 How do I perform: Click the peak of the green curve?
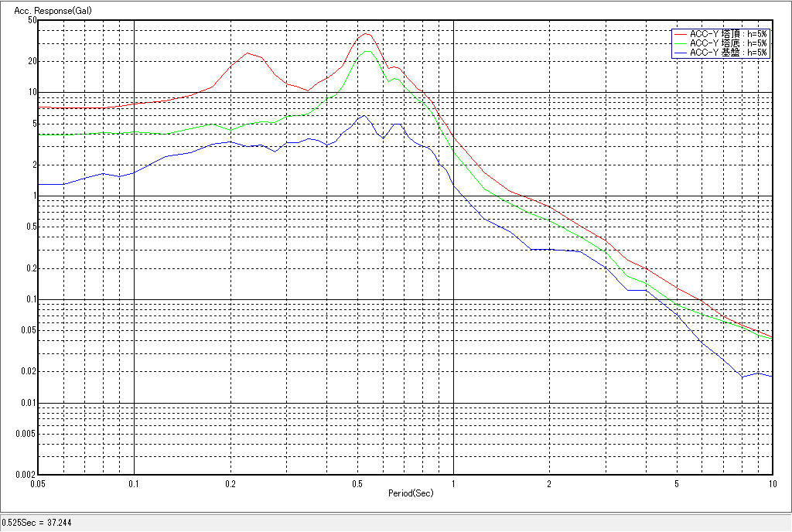[367, 51]
